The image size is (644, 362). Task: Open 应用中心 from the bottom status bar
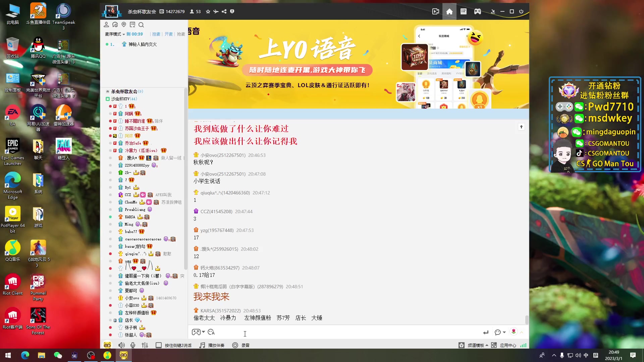[509, 345]
